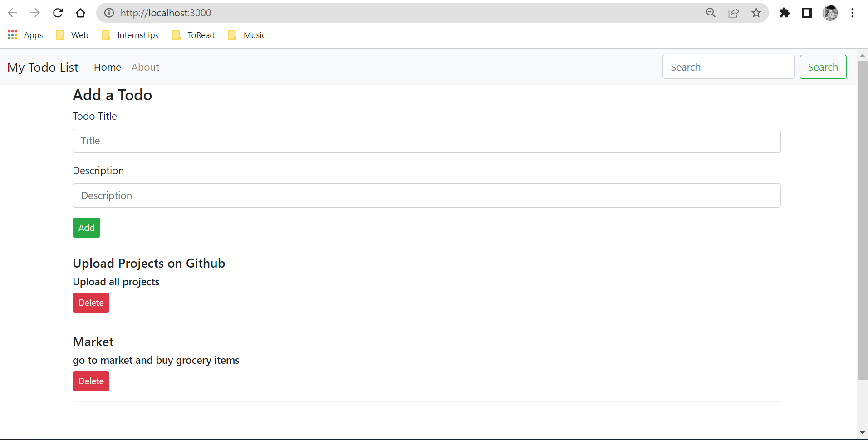The height and width of the screenshot is (440, 868).
Task: Select the Home navigation item
Action: pyautogui.click(x=107, y=67)
